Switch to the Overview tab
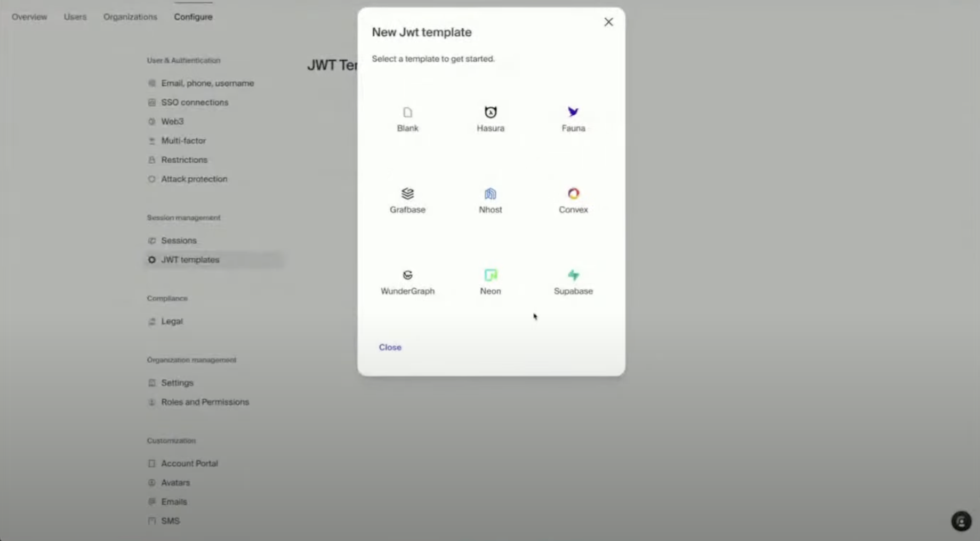 (x=29, y=17)
